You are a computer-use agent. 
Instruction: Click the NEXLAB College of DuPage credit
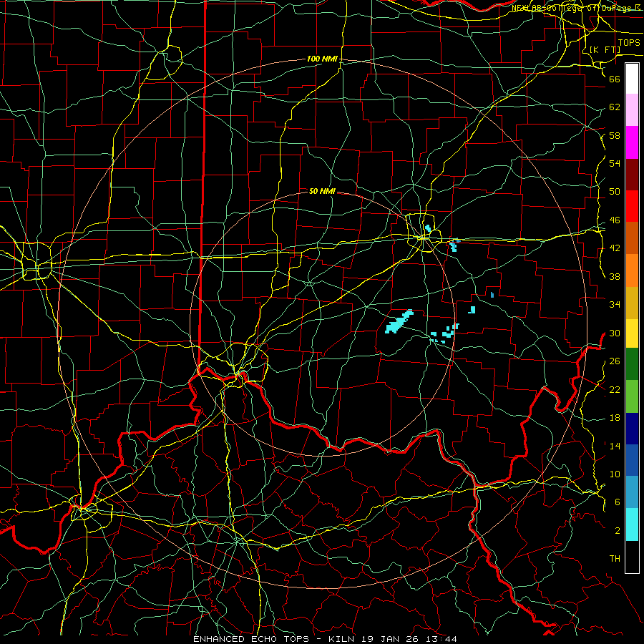tap(577, 8)
